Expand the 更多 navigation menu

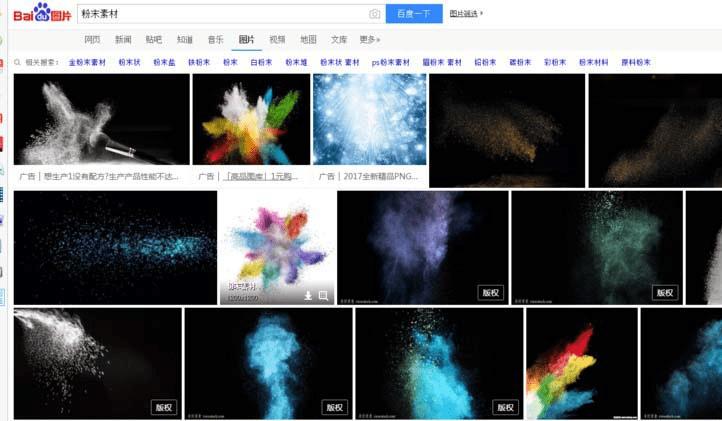tap(370, 40)
